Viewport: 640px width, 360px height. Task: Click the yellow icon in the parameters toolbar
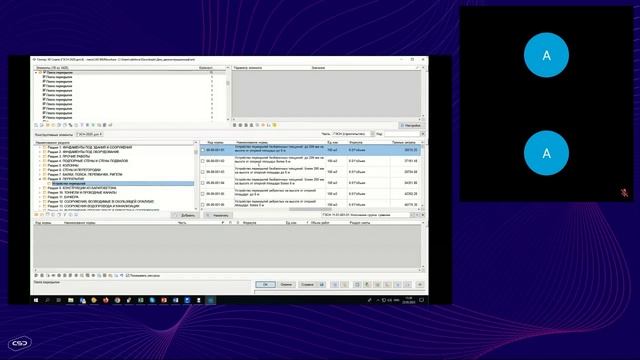[x=274, y=125]
